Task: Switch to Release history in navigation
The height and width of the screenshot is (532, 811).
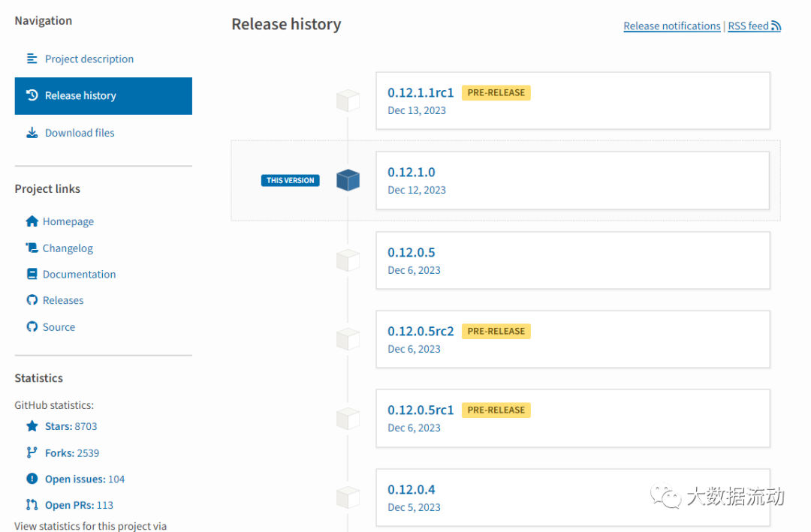Action: [x=80, y=95]
